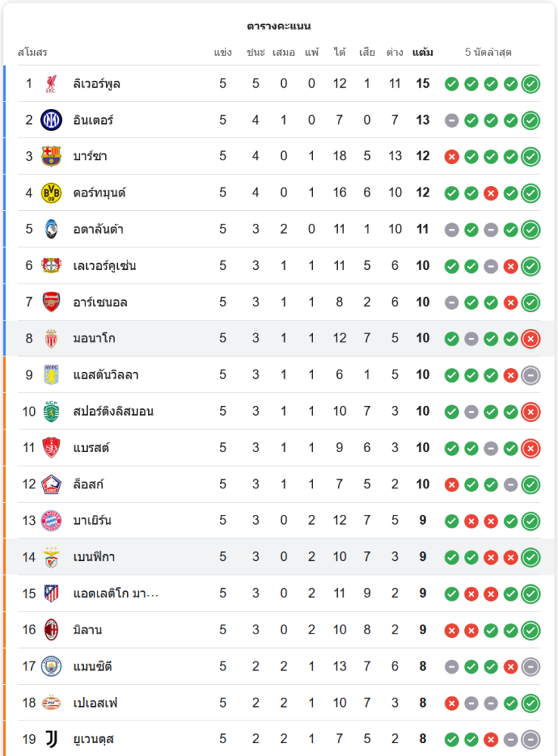This screenshot has height=756, width=558.
Task: Click the AC Milan club logo
Action: click(x=51, y=630)
